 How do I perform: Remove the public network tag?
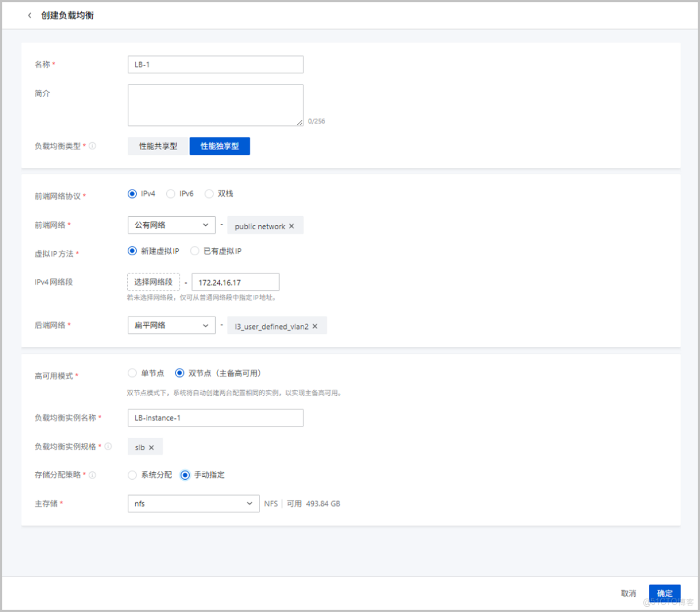click(x=291, y=226)
